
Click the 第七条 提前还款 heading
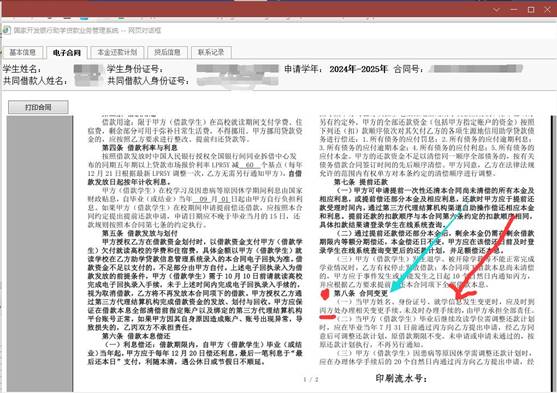coord(361,182)
